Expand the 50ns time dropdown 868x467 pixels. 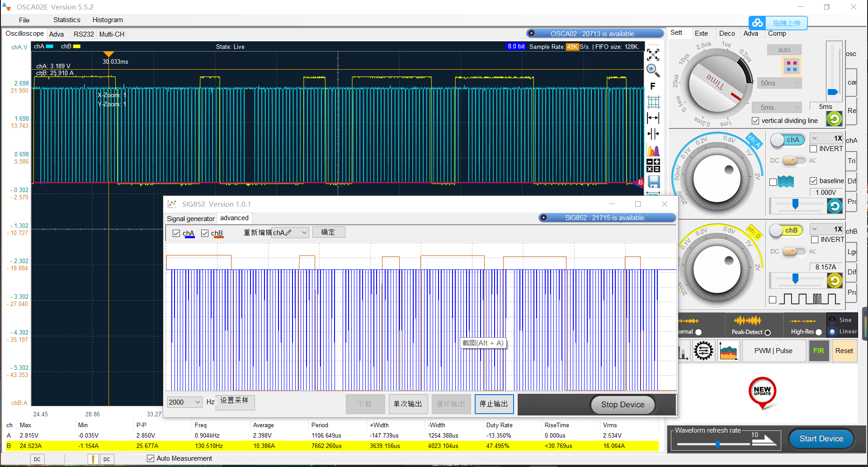tap(780, 83)
